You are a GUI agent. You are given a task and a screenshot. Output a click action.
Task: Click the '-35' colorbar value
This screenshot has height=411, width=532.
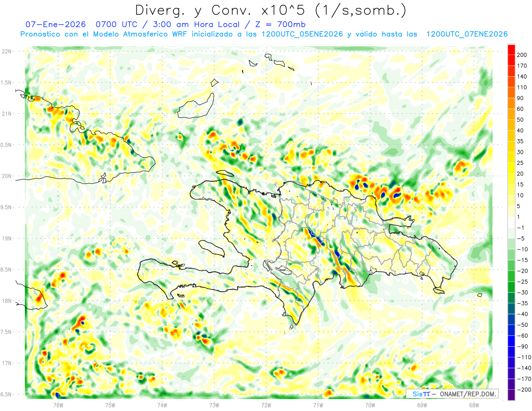coord(522,303)
